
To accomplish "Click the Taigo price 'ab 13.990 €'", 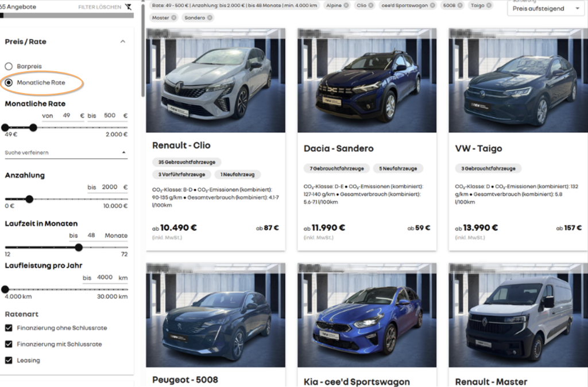I will [476, 228].
